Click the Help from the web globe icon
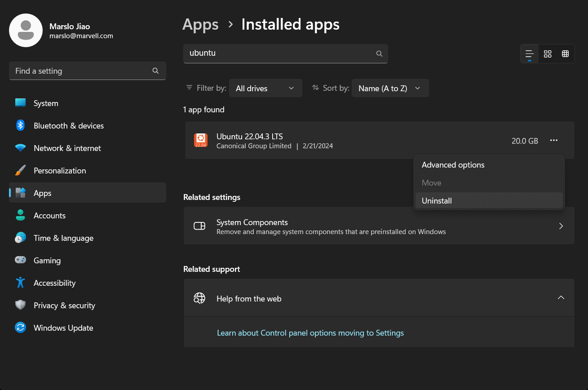 (x=199, y=298)
